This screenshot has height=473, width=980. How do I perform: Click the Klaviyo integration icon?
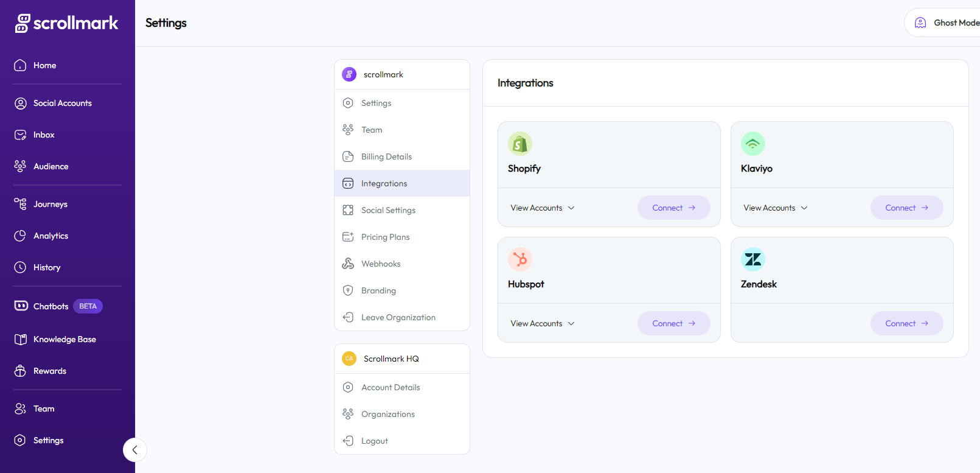tap(752, 144)
